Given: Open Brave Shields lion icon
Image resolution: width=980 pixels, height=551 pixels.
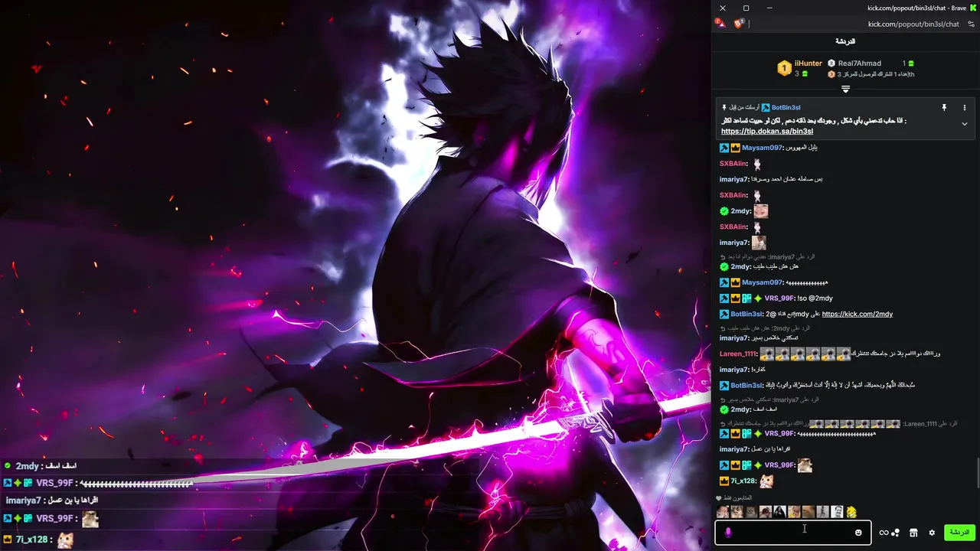Looking at the screenshot, I should (739, 24).
